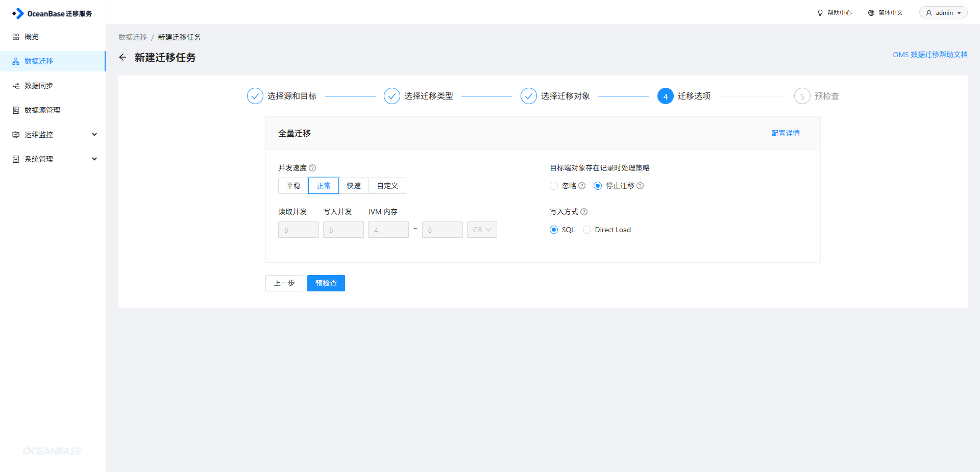Click the help icon next to 写入方式
980x472 pixels.
584,212
